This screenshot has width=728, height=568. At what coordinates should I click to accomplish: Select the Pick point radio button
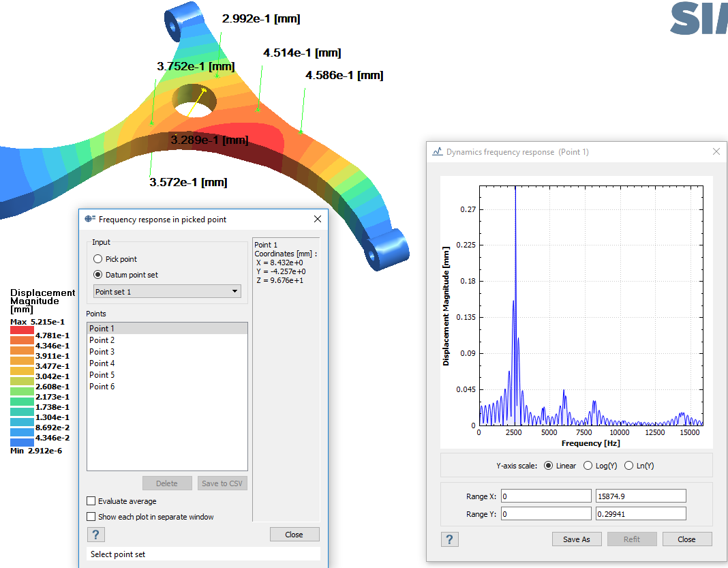[98, 259]
